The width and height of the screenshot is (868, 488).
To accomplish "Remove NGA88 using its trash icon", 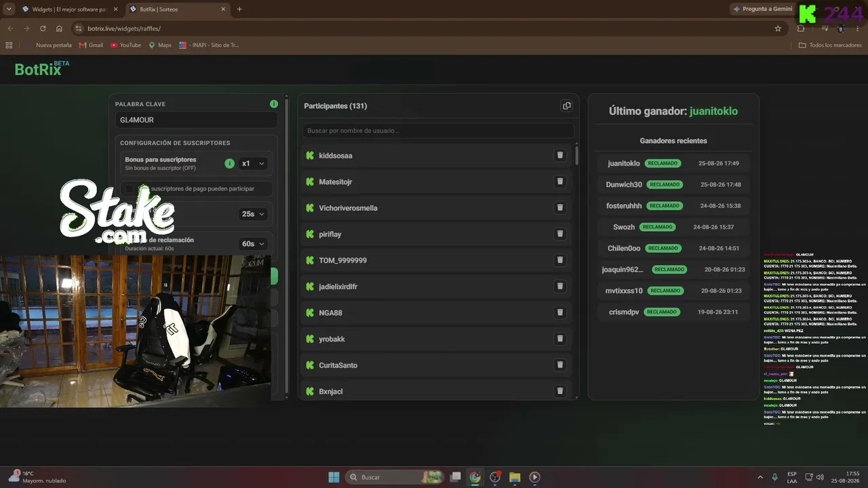I will click(560, 312).
